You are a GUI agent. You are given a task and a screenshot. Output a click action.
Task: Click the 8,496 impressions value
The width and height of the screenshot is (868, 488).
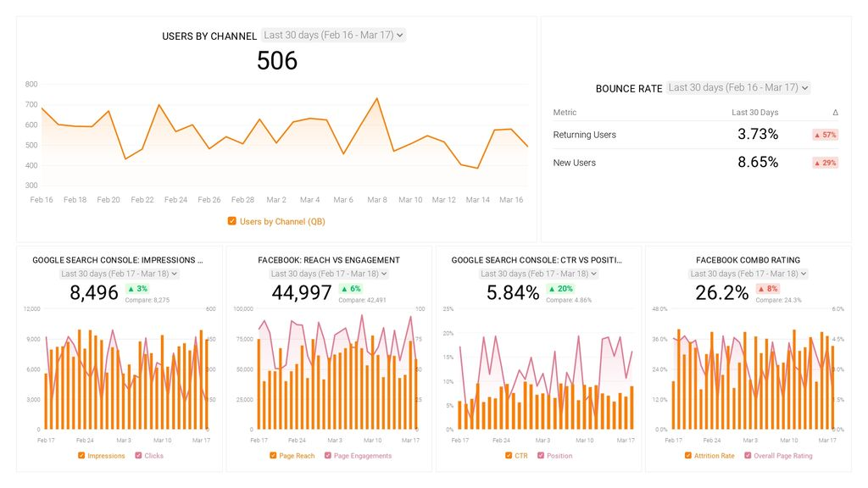point(94,292)
